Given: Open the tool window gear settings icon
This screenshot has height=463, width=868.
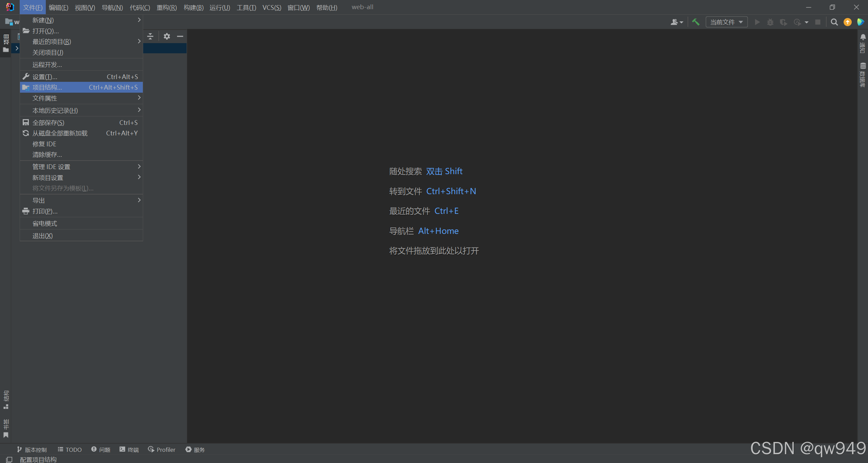Looking at the screenshot, I should pyautogui.click(x=167, y=36).
